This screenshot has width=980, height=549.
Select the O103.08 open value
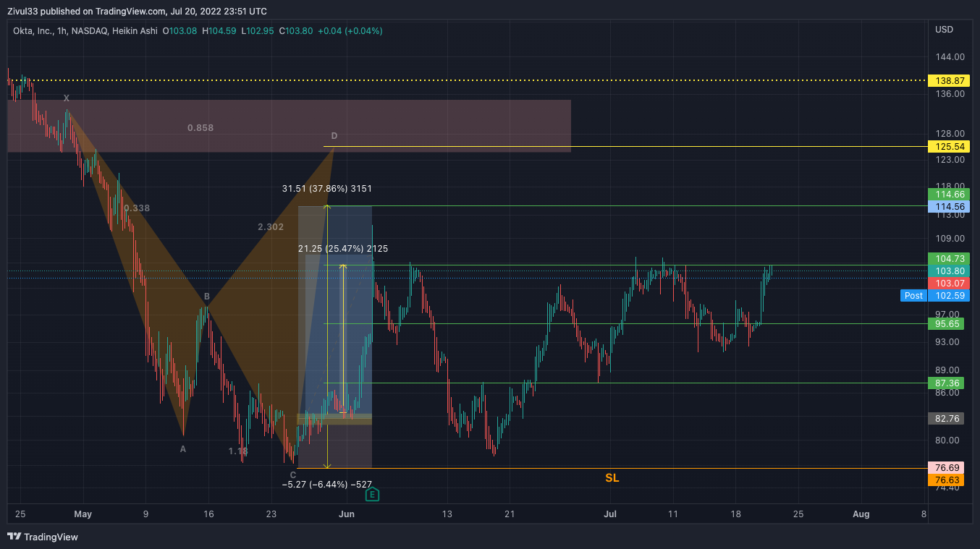(180, 31)
